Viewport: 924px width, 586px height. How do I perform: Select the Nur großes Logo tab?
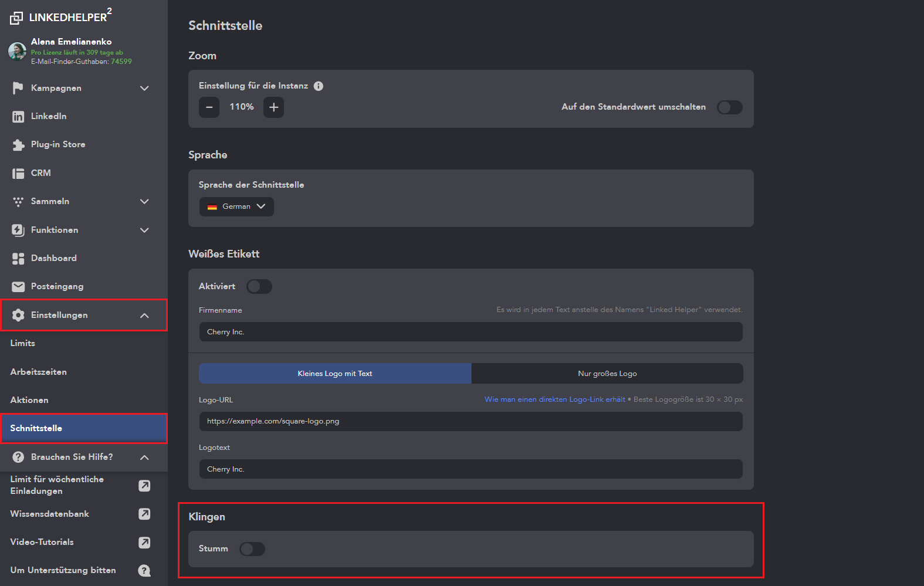(607, 374)
